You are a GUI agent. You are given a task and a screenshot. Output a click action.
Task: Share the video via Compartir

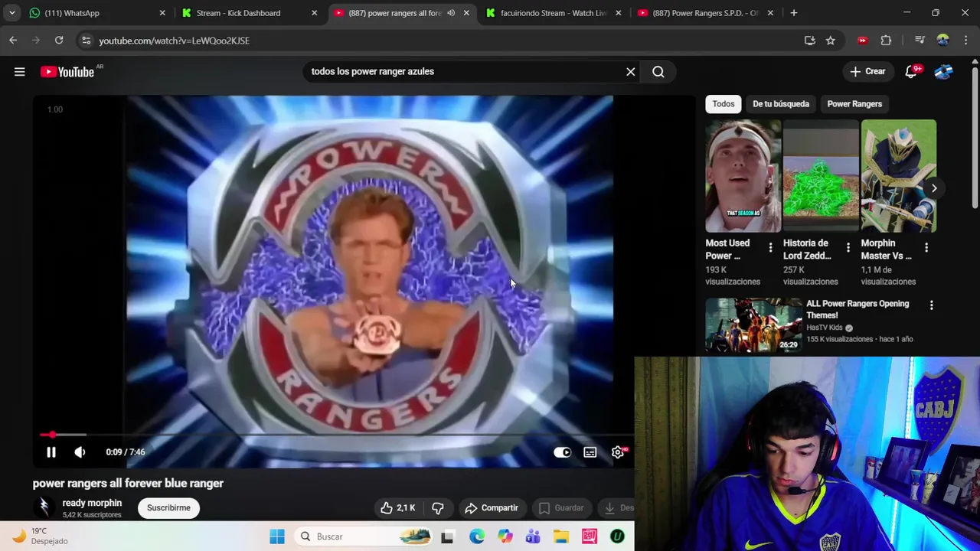(x=491, y=508)
